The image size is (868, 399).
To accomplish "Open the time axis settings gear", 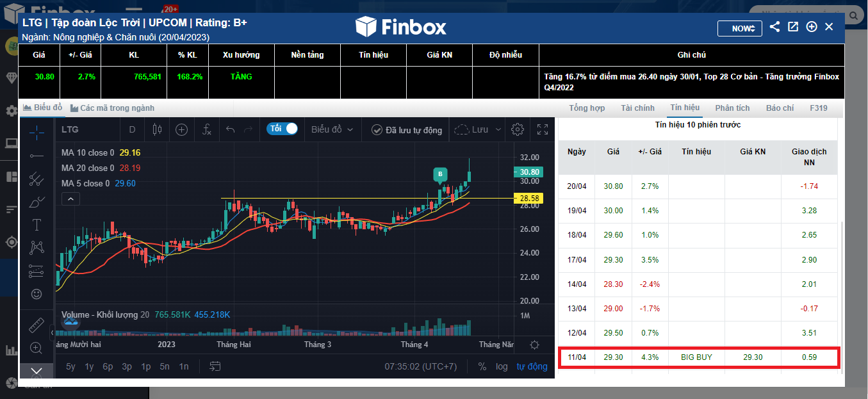I will 535,345.
